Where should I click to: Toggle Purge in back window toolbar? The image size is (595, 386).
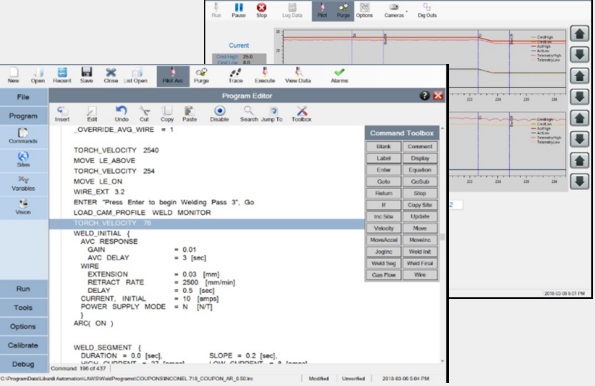tap(343, 11)
